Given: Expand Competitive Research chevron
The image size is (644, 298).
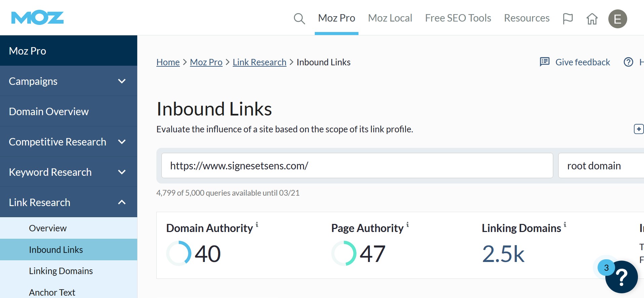Looking at the screenshot, I should click(122, 142).
